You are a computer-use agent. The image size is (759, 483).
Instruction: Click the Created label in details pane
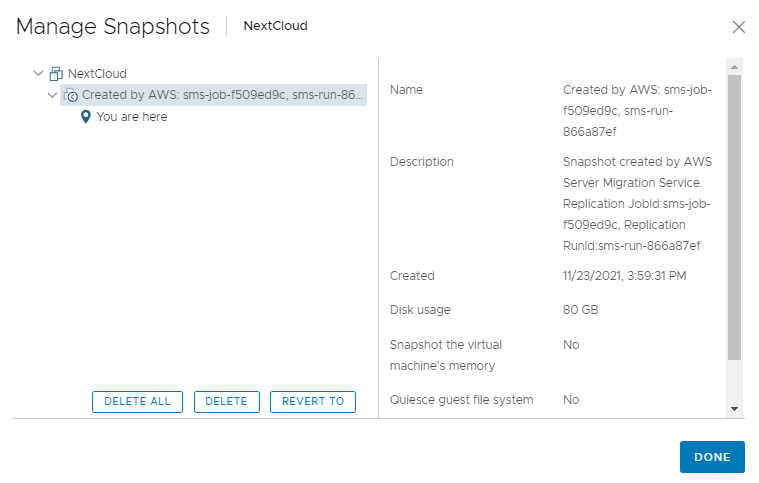pyautogui.click(x=412, y=276)
